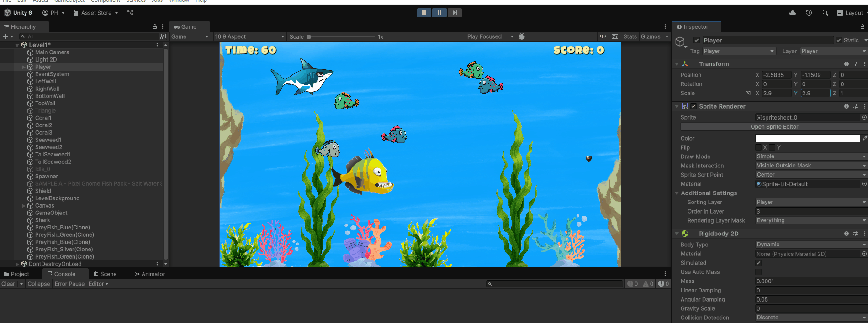Open Rigidbody 2D presets icon

click(x=856, y=234)
